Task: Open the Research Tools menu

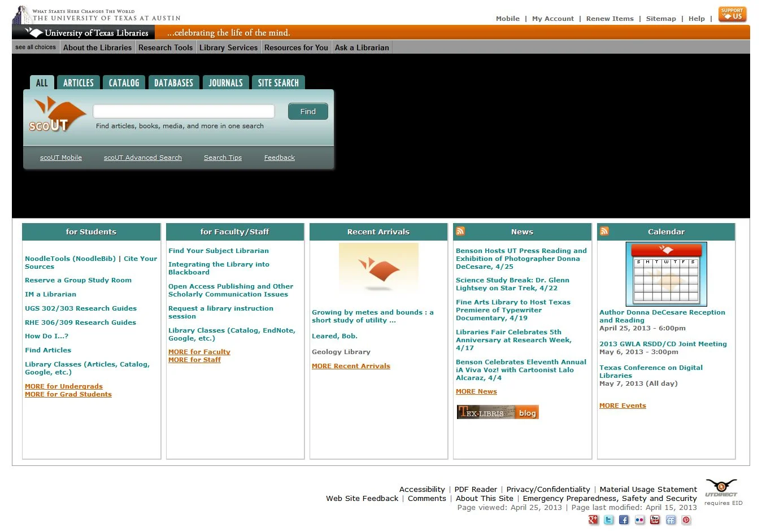Action: point(166,47)
